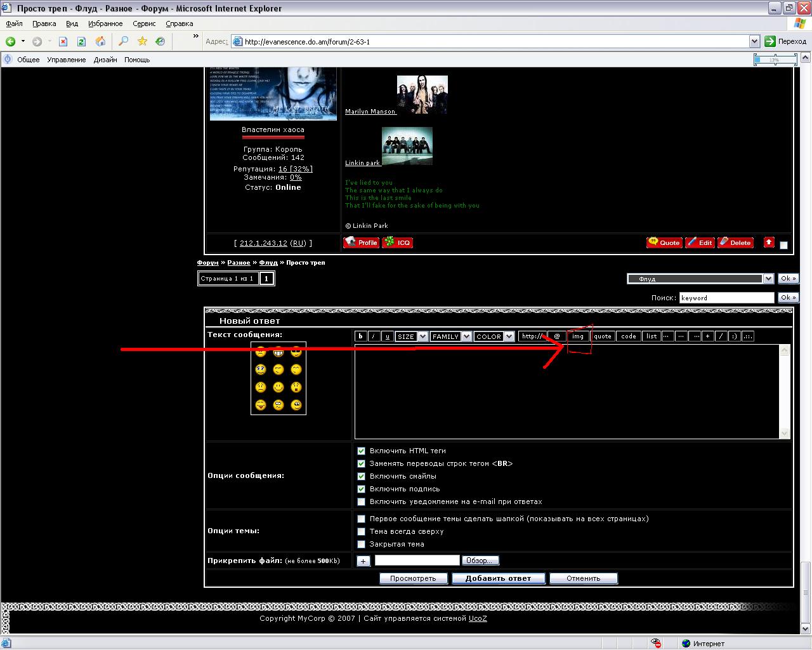
Task: Click the browser Forward arrow button
Action: (x=37, y=41)
